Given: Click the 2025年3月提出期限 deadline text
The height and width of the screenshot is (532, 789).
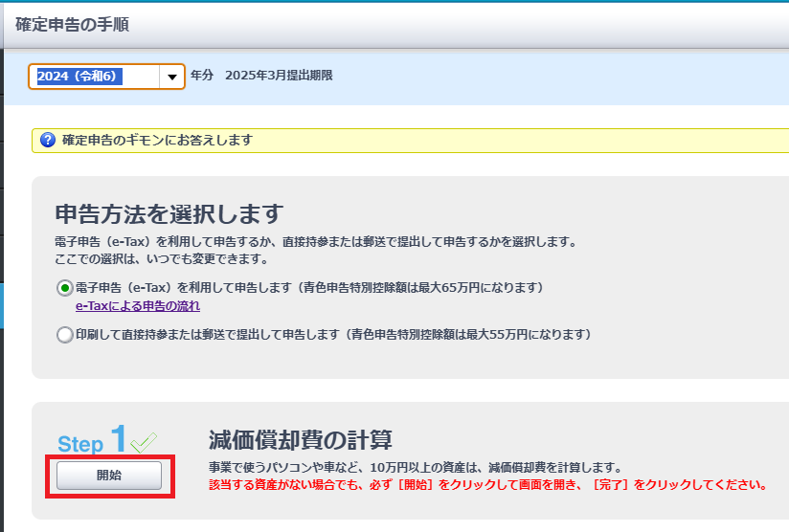Looking at the screenshot, I should click(x=279, y=76).
